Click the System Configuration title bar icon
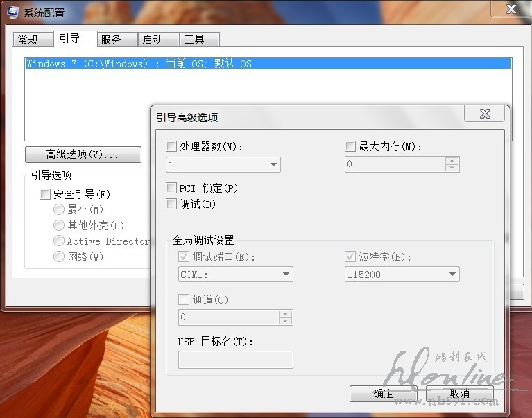Image resolution: width=532 pixels, height=418 pixels. 12,12
